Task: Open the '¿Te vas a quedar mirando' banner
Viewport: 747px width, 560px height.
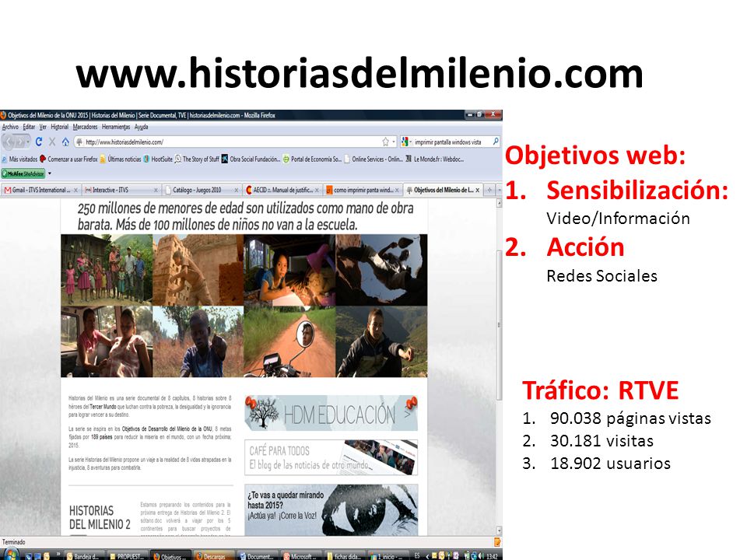Action: [331, 509]
